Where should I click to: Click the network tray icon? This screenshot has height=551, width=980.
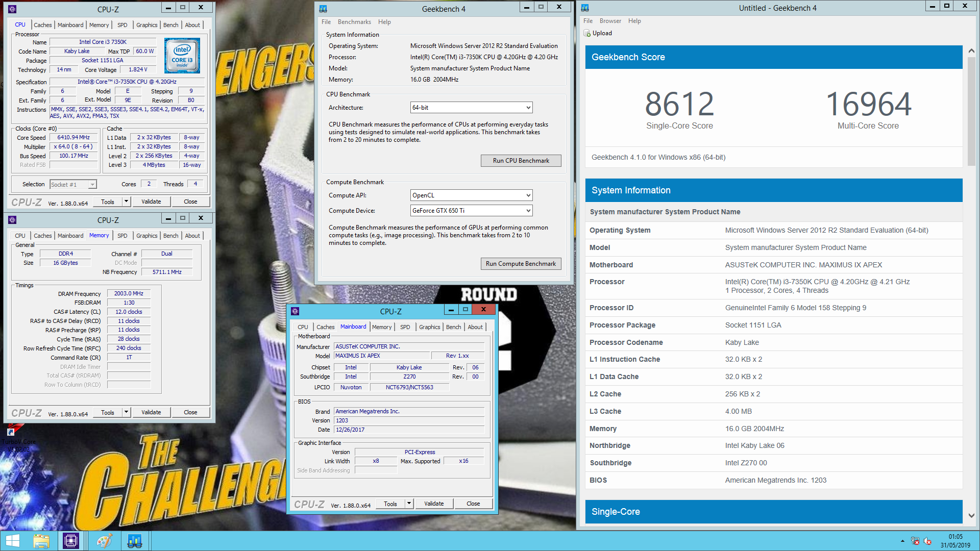click(915, 541)
